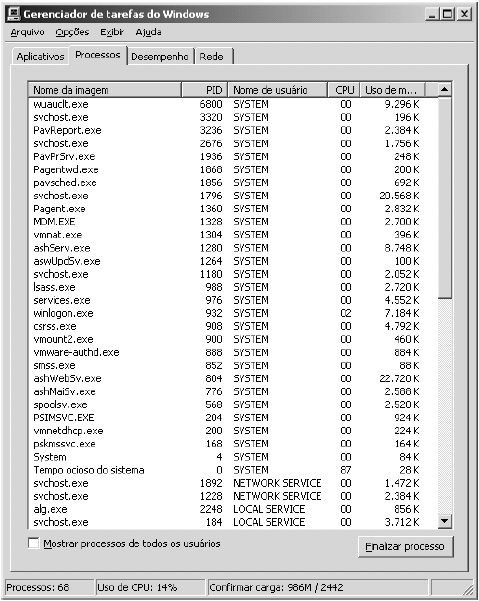479x601 pixels.
Task: Click the Finalizar processo button
Action: (405, 546)
